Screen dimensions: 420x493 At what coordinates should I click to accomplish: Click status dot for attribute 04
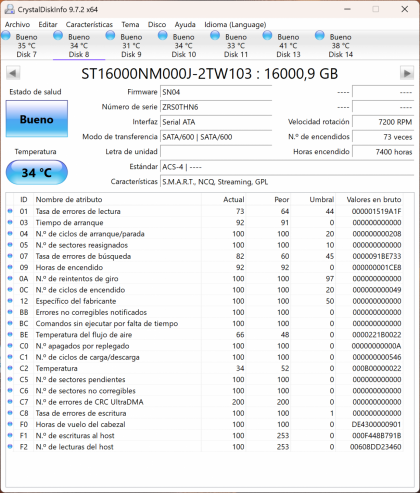(10, 233)
